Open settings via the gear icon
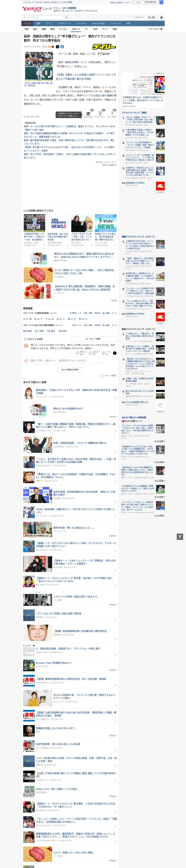Image resolution: width=186 pixels, height=868 pixels. tap(161, 18)
